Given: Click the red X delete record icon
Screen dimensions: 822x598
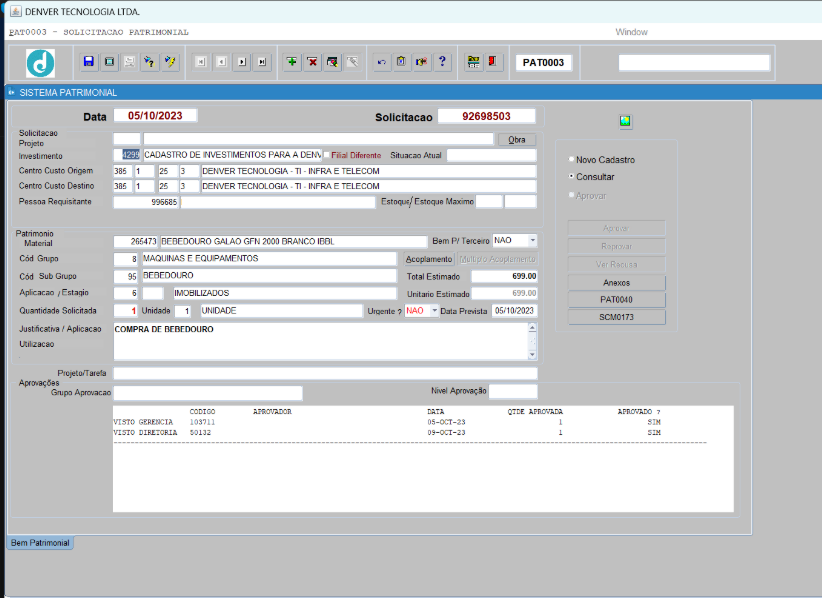Looking at the screenshot, I should point(312,62).
